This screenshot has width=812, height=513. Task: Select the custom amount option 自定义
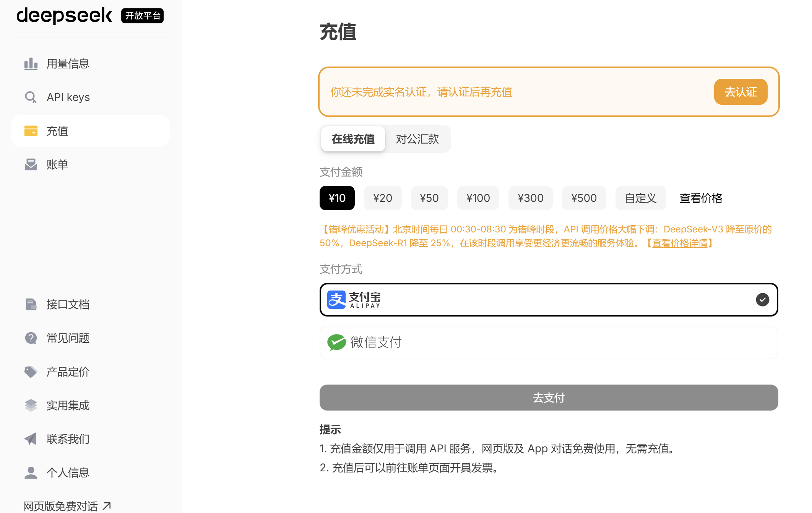click(640, 198)
